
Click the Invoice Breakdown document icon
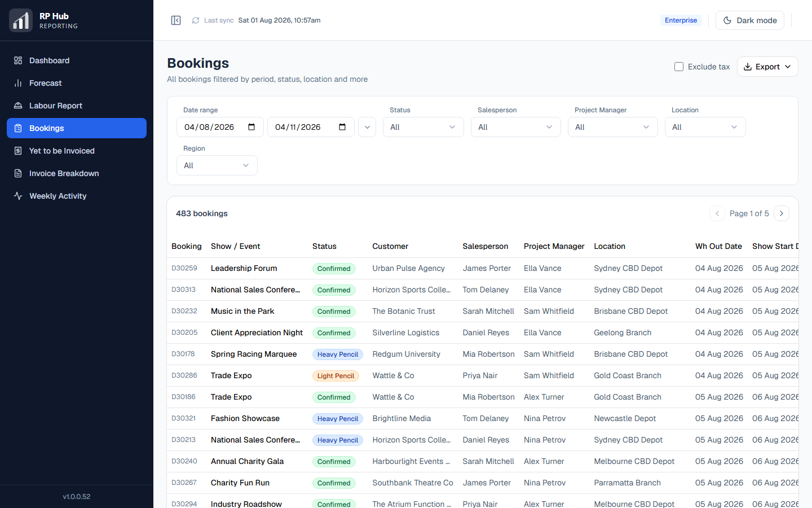(18, 173)
